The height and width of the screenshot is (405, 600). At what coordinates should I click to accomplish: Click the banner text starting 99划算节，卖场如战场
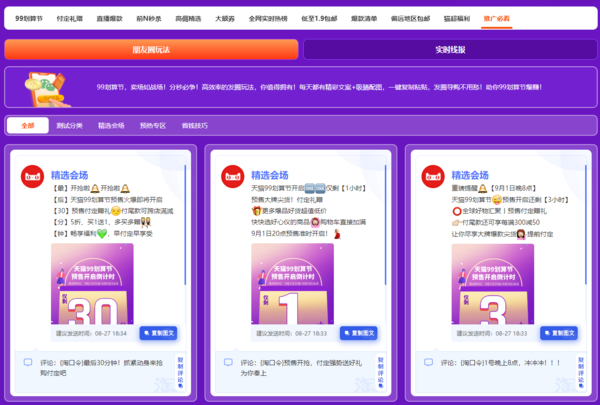319,87
